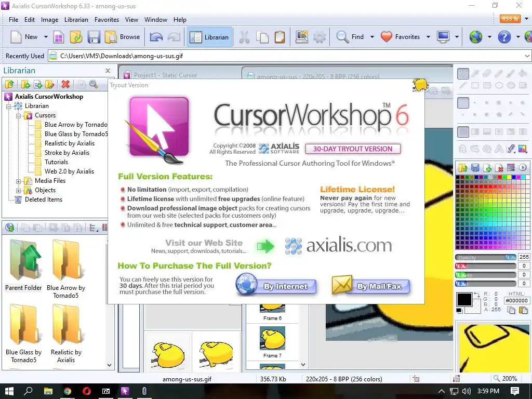The height and width of the screenshot is (399, 532).
Task: Click the Paste clipboard icon
Action: pos(280,37)
